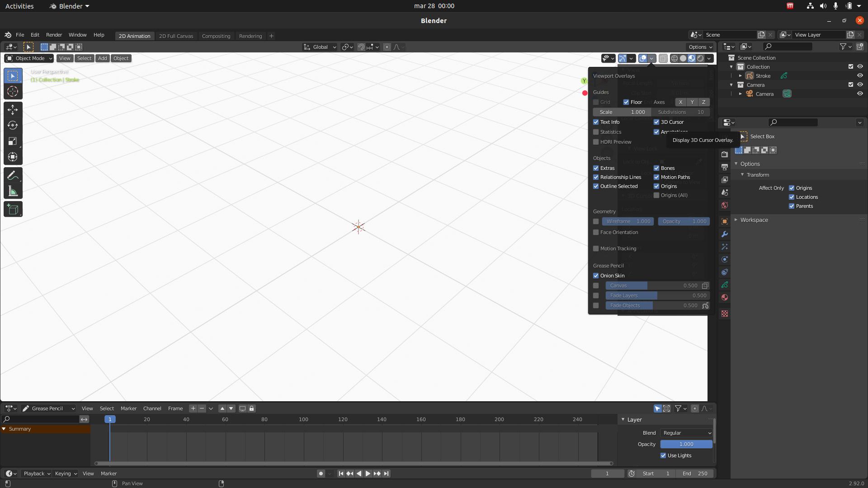Click the frame 1 marker on timeline
The image size is (868, 488).
(110, 419)
